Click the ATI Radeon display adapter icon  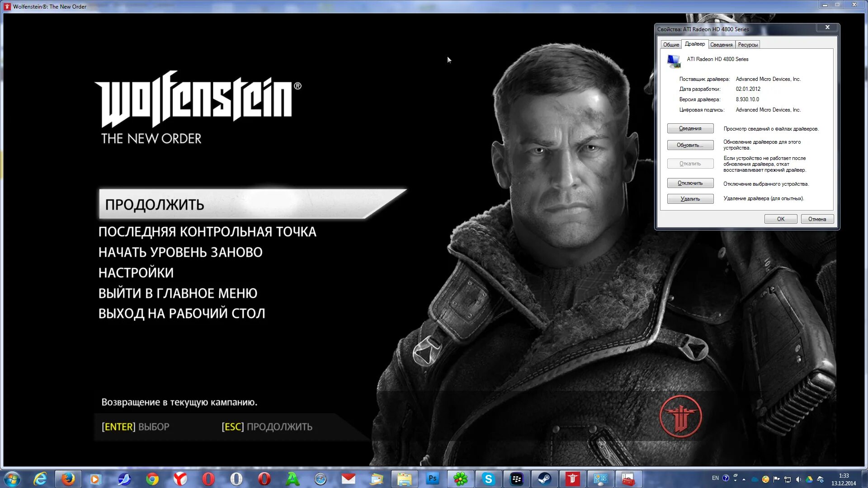[x=674, y=61]
